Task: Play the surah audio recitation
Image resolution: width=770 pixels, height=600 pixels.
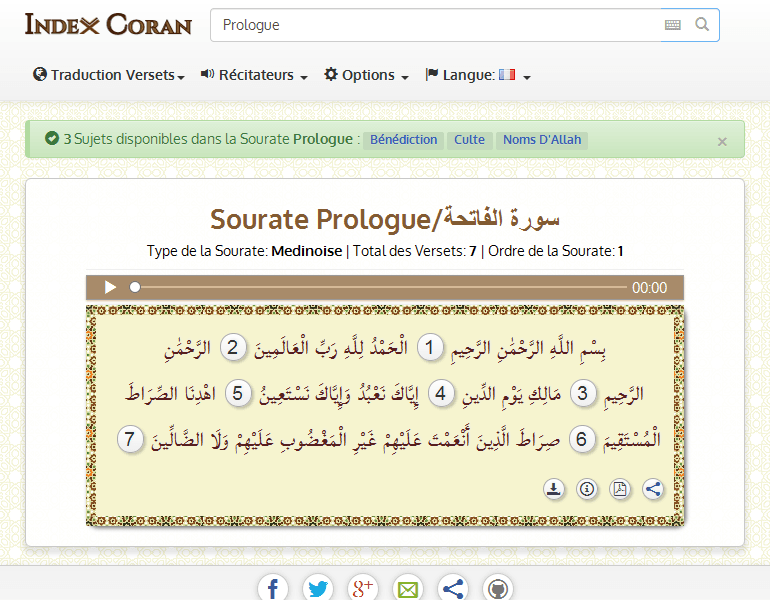Action: (110, 288)
